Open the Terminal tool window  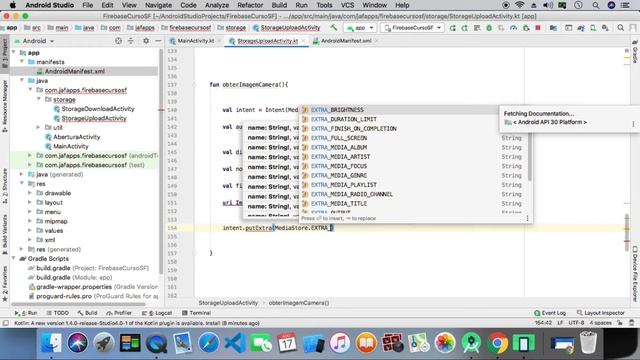196,313
